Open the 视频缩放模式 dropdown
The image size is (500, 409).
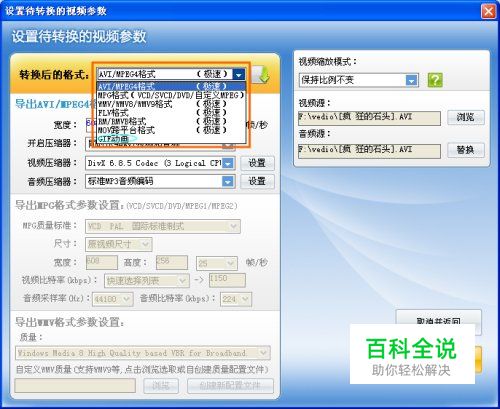358,80
